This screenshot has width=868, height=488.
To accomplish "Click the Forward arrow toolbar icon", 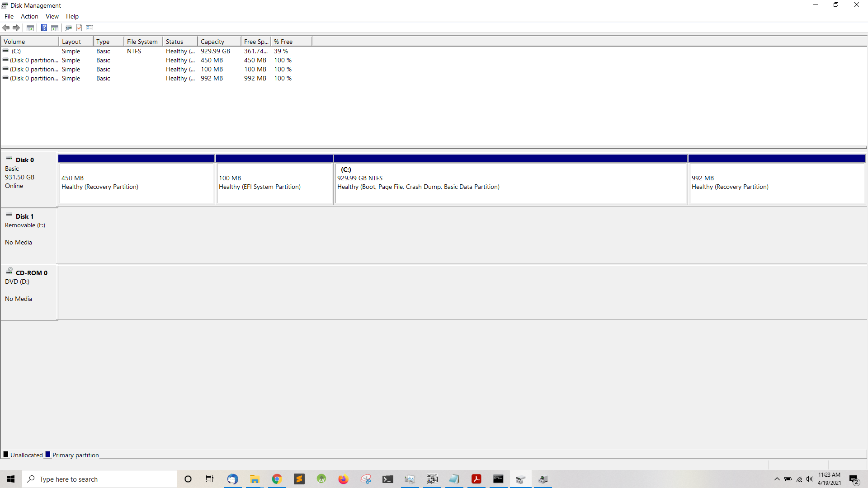I will coord(16,28).
